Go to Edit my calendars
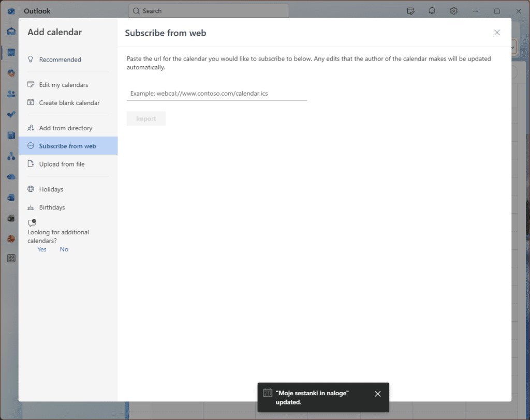 [x=64, y=85]
